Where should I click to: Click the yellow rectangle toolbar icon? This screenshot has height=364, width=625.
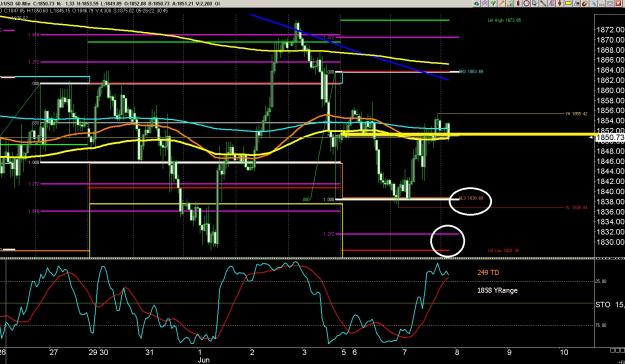(x=568, y=3)
